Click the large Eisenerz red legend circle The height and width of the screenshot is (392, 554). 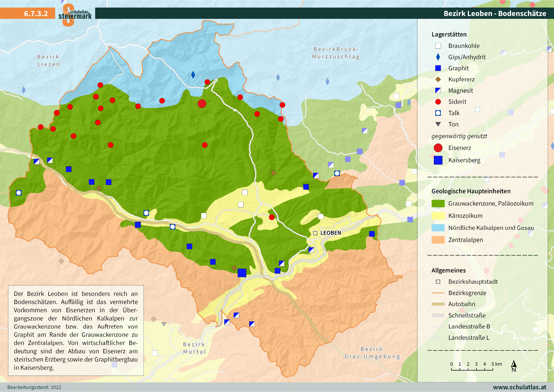(x=438, y=148)
